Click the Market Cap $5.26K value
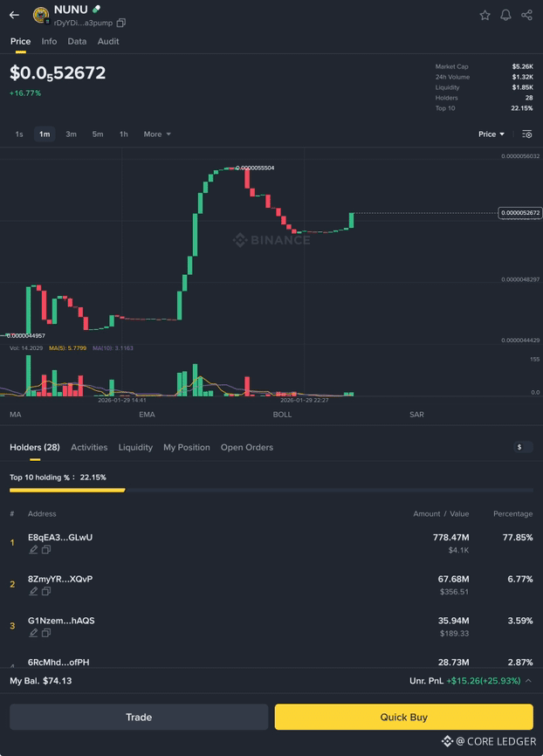Image resolution: width=543 pixels, height=756 pixels. pos(522,66)
